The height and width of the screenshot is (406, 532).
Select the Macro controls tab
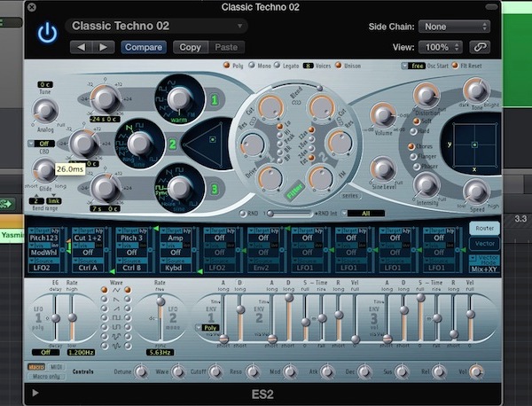tap(36, 367)
